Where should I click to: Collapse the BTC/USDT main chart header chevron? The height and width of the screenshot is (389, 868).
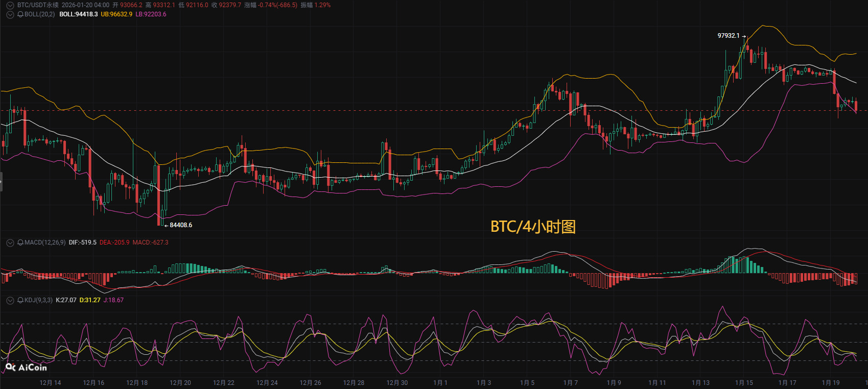[x=10, y=5]
